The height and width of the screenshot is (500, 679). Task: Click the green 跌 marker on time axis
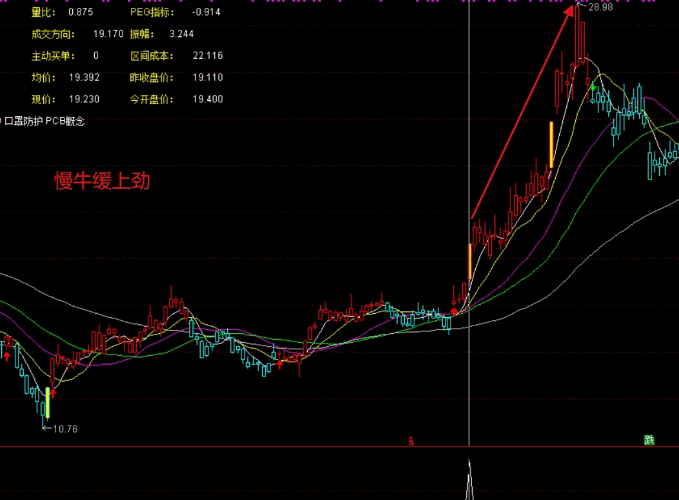point(649,440)
